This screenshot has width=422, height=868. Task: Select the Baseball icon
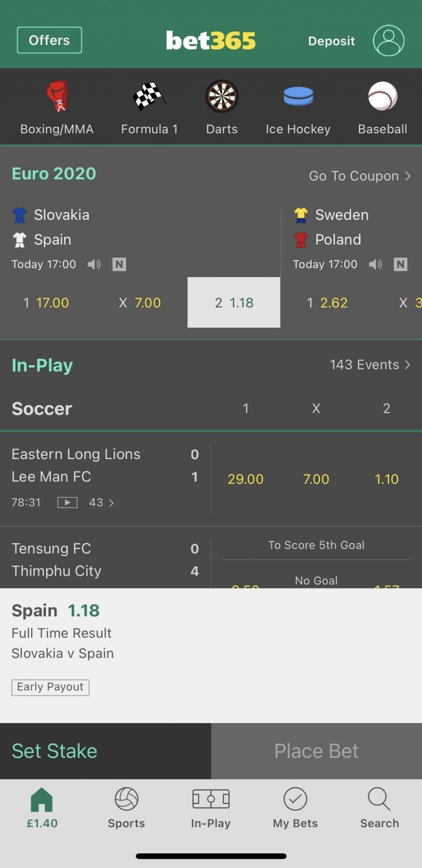coord(383,96)
